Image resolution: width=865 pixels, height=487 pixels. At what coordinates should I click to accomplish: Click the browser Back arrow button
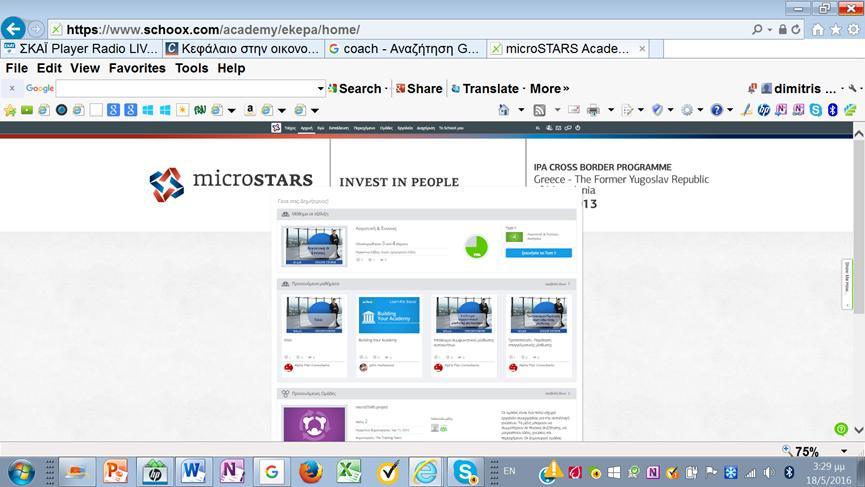[13, 29]
